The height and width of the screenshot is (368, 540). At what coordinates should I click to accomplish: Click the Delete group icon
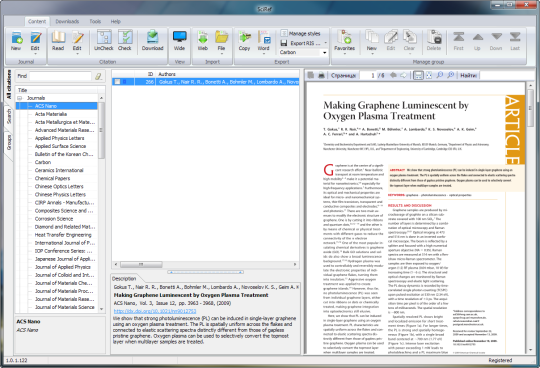point(434,41)
